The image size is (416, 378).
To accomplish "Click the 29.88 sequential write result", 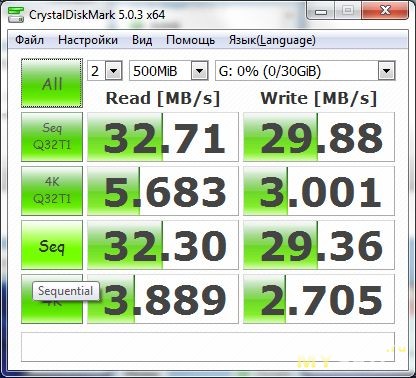I will coord(319,137).
